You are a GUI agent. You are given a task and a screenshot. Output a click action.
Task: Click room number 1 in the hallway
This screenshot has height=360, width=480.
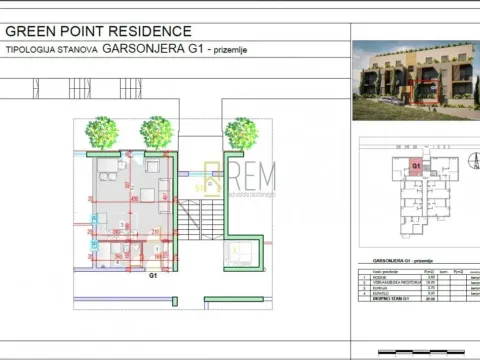157,249
